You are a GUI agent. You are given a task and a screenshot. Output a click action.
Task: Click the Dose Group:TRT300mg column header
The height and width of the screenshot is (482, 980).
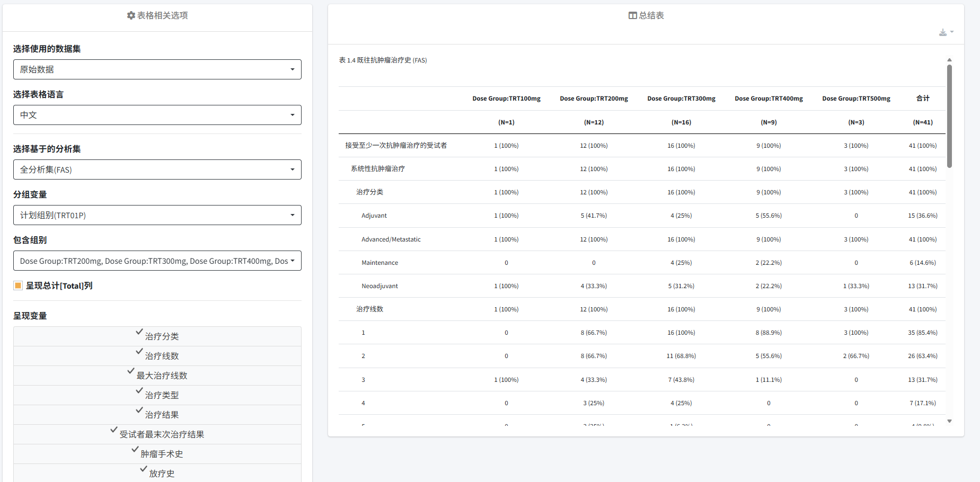pyautogui.click(x=681, y=99)
